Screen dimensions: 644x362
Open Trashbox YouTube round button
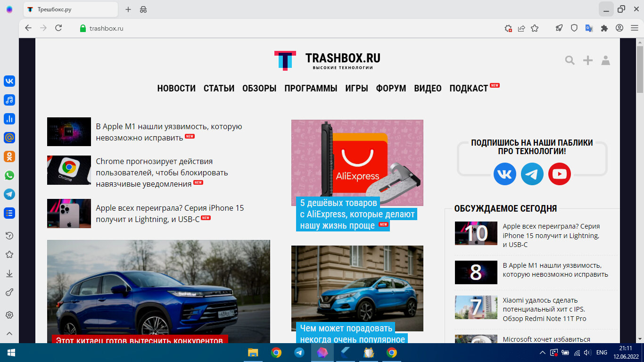tap(560, 174)
